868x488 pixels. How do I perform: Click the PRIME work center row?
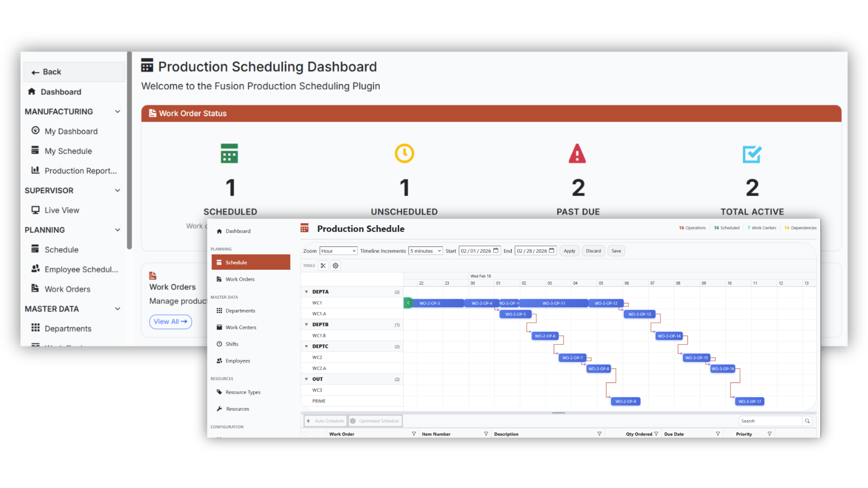352,401
